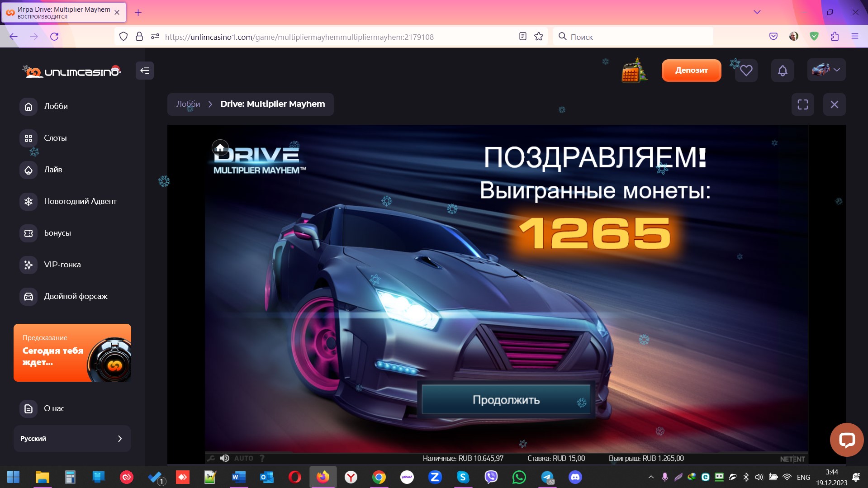868x488 pixels.
Task: Open WhatsApp from the taskbar
Action: click(519, 477)
